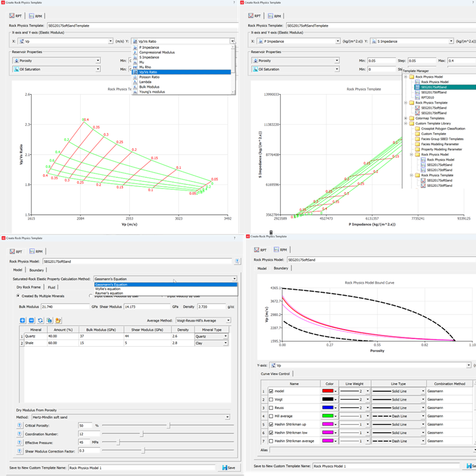Toggle Hashin Shtrikman up checkbox
476x476 pixels.
[271, 424]
